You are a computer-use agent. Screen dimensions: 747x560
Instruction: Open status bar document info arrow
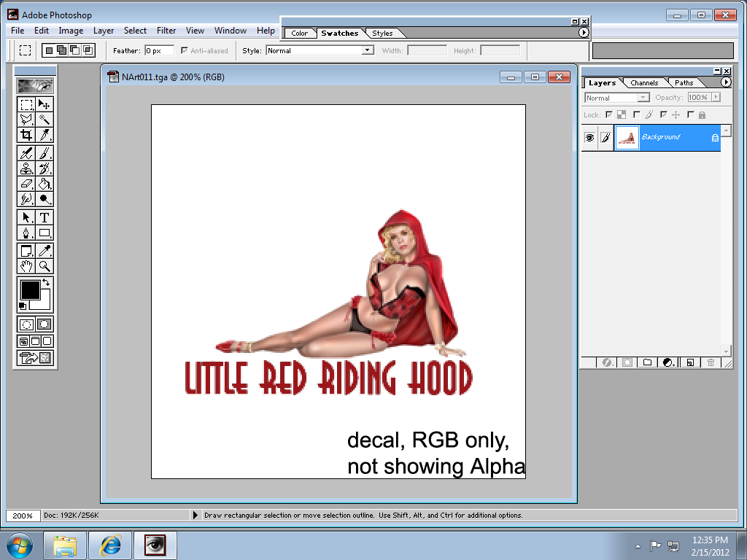(x=196, y=515)
